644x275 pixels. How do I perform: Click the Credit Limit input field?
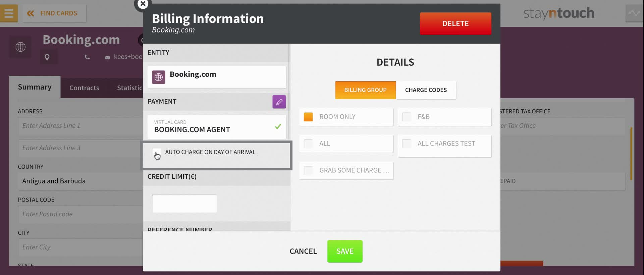tap(184, 204)
